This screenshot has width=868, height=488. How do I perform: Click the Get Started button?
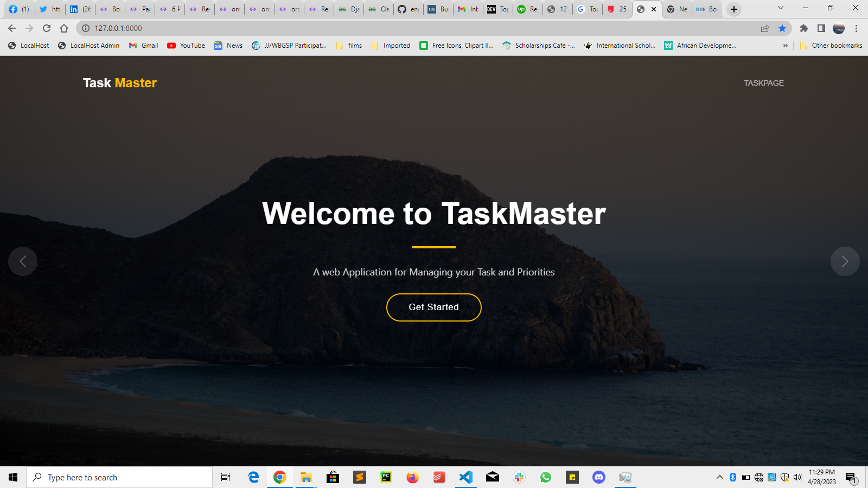(433, 307)
